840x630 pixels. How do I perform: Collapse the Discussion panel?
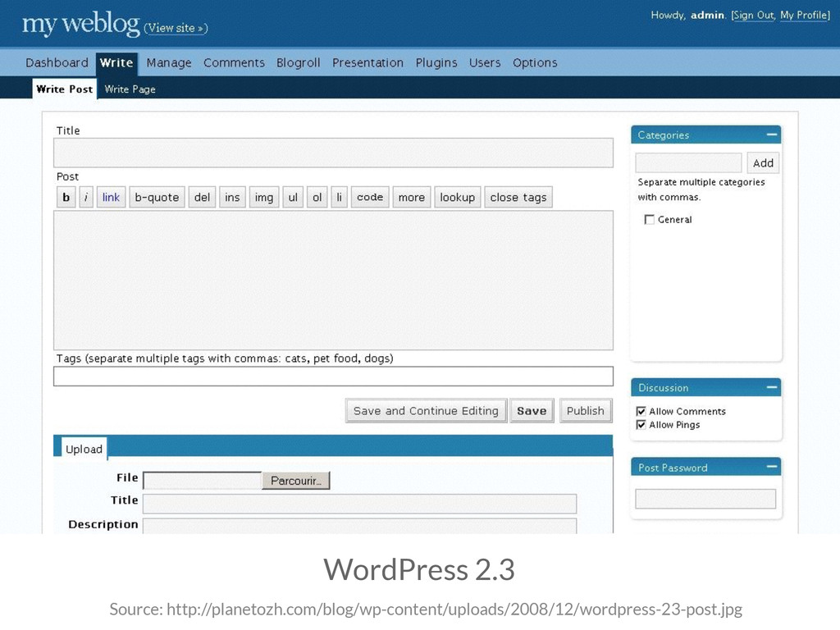pos(771,387)
